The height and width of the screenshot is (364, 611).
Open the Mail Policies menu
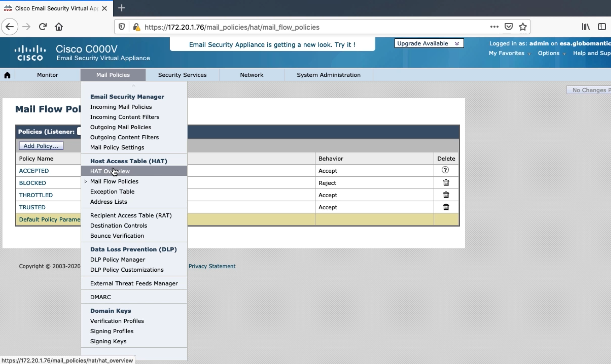113,75
